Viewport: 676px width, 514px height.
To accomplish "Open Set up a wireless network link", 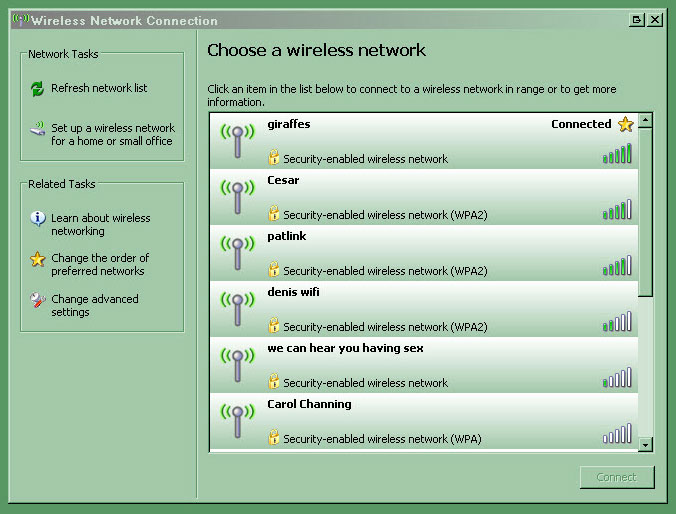I will 113,135.
